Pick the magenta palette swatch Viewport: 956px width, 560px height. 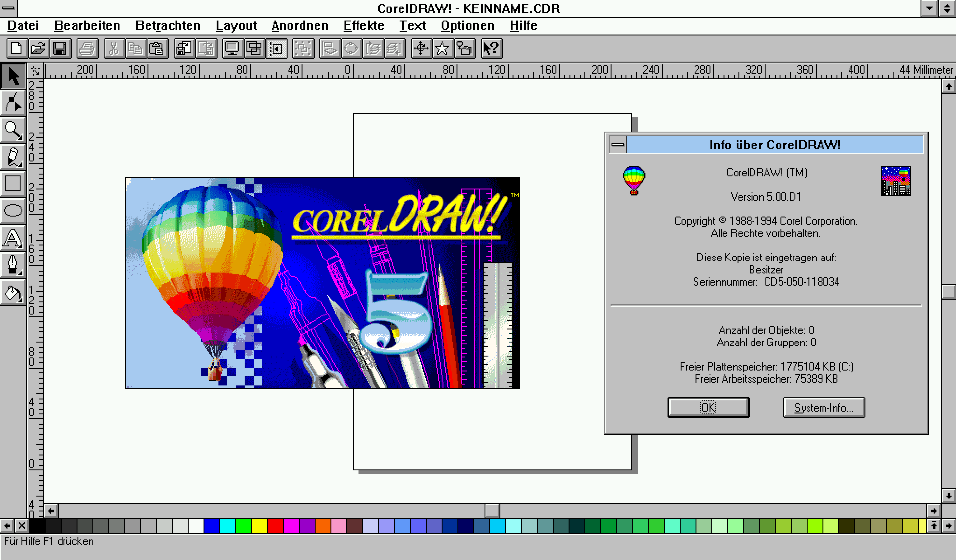pyautogui.click(x=291, y=526)
